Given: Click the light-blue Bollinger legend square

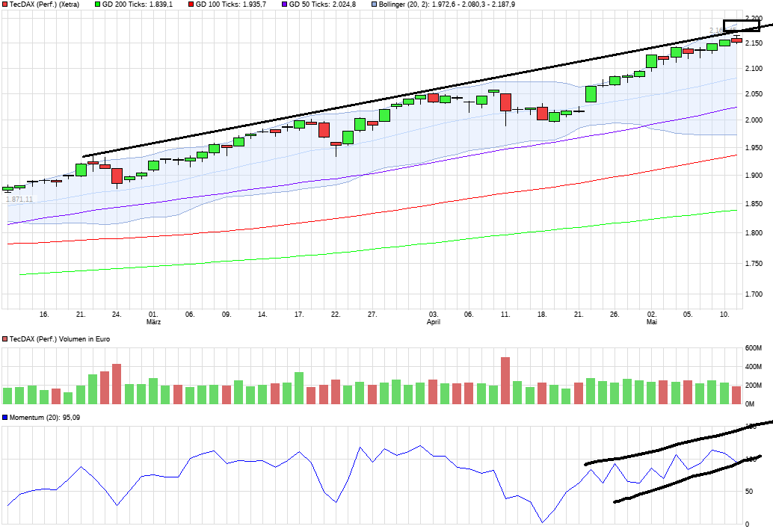Looking at the screenshot, I should (x=375, y=4).
